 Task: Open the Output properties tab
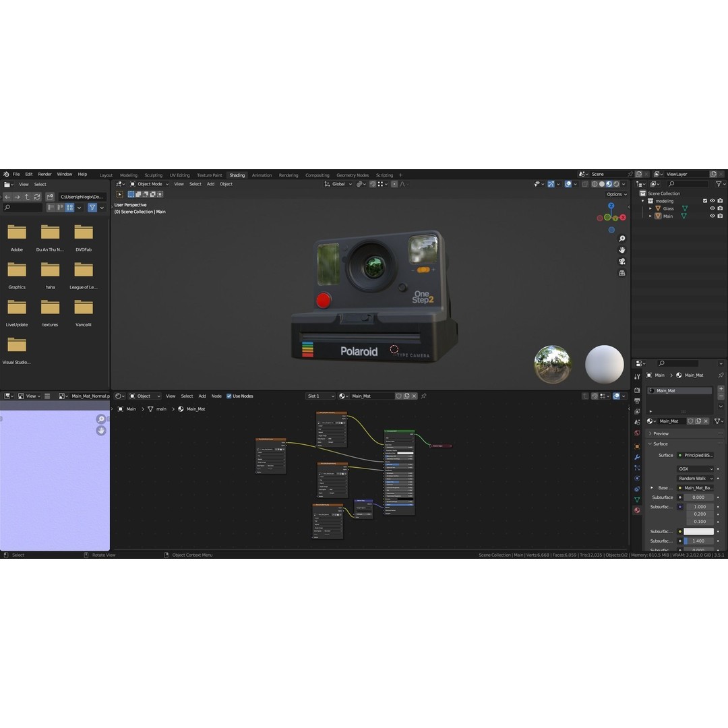tap(637, 400)
